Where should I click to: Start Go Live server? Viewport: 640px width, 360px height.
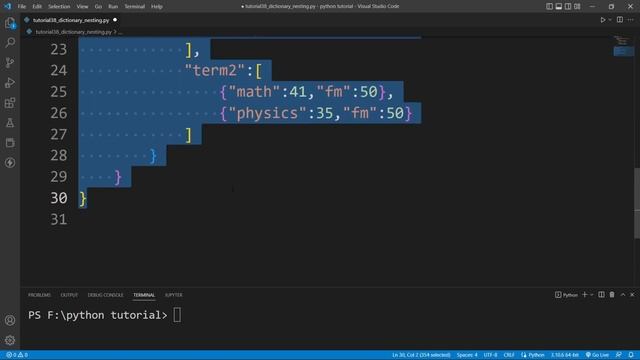pos(597,355)
